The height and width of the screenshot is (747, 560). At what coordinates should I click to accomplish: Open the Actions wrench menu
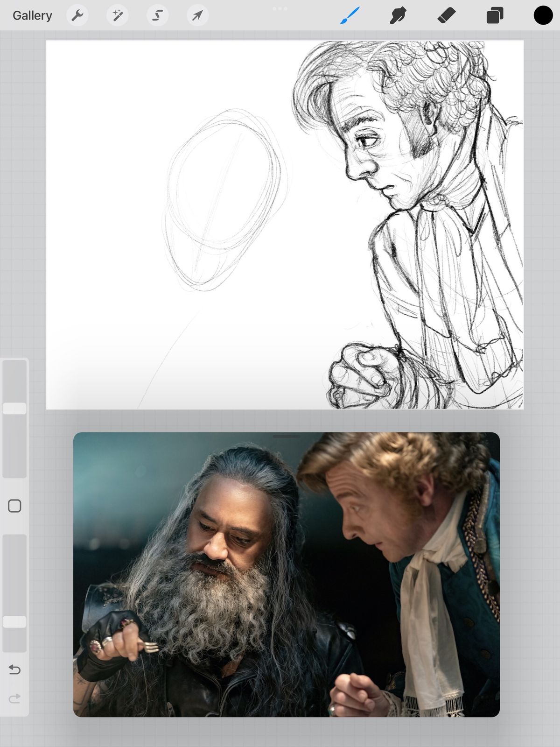point(77,15)
